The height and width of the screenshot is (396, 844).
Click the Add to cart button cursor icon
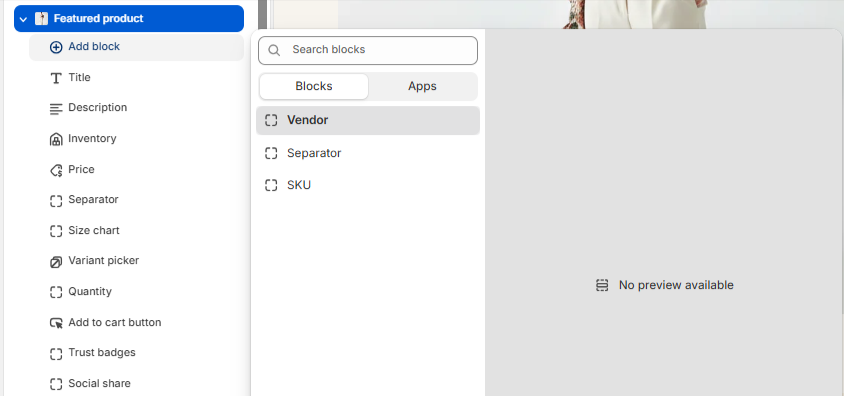pyautogui.click(x=56, y=323)
